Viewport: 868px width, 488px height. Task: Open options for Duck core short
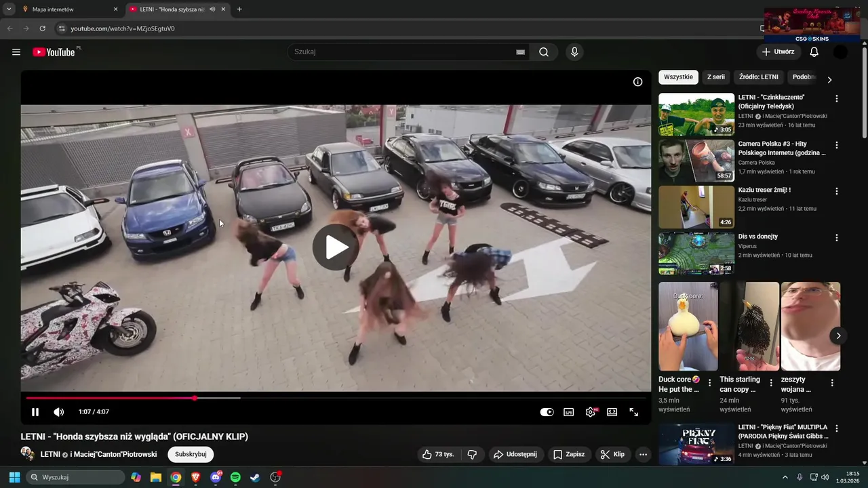(x=710, y=383)
